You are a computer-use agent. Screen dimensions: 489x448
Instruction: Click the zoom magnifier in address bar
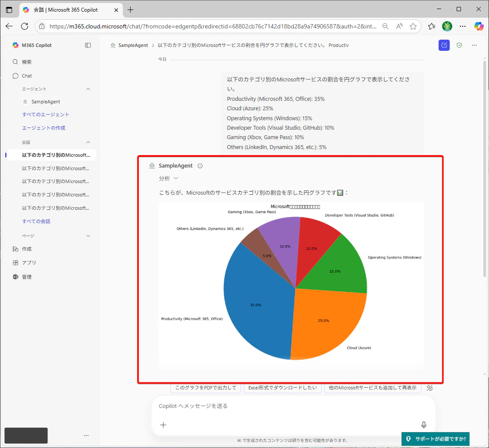pyautogui.click(x=386, y=26)
